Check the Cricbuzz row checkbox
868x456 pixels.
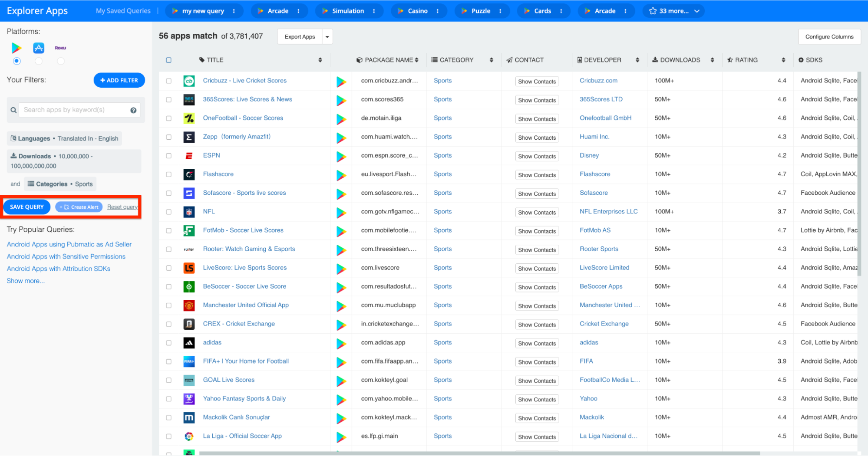click(x=168, y=81)
